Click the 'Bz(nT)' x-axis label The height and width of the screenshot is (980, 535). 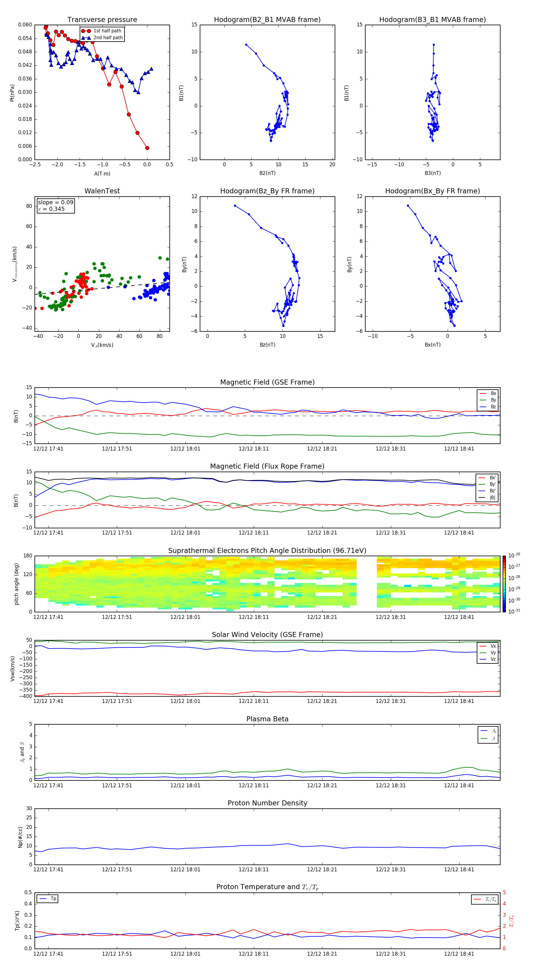[267, 345]
